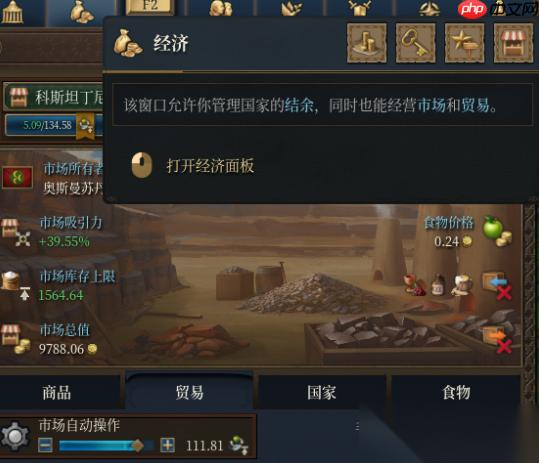Click the golden key icon in header

click(416, 43)
